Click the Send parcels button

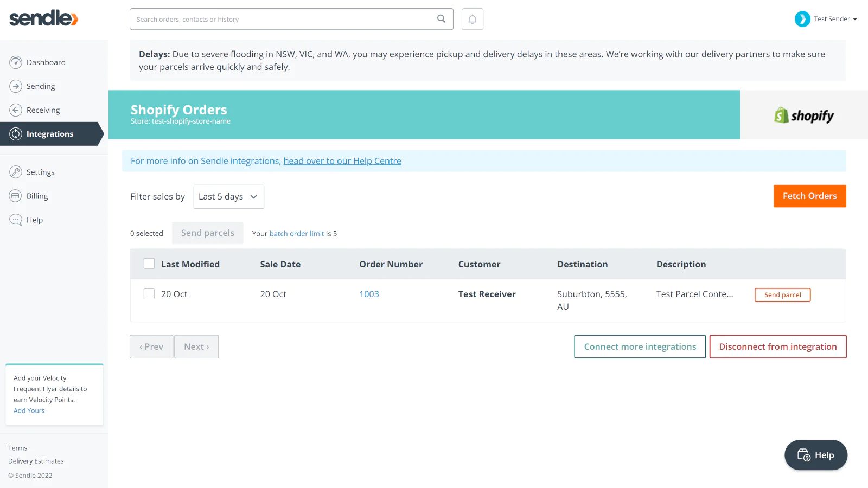pos(208,233)
